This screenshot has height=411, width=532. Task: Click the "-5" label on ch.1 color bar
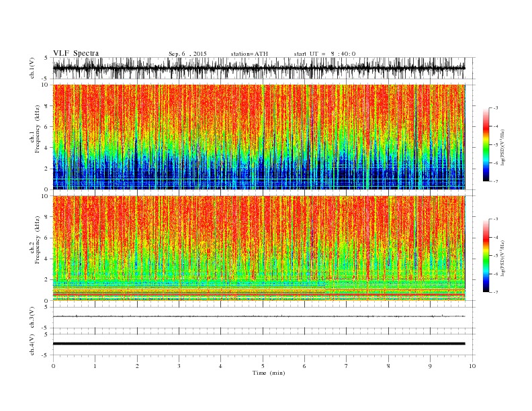(496, 144)
